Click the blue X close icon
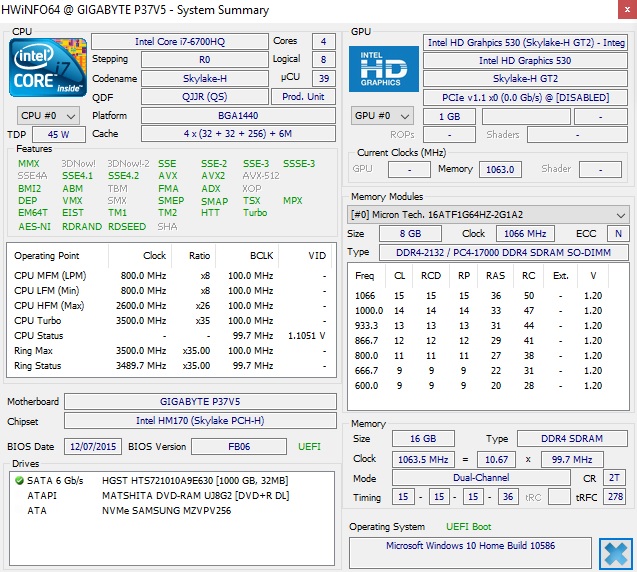637x572 pixels. [x=615, y=553]
